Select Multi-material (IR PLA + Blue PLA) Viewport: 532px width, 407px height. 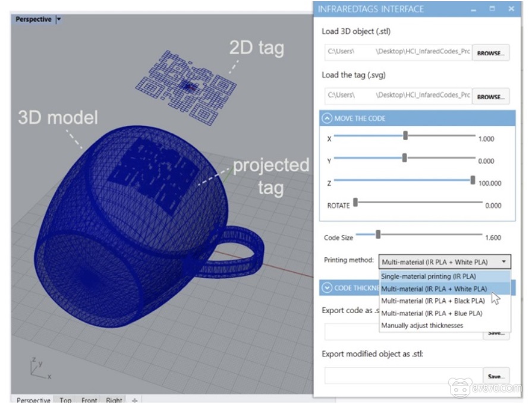432,313
